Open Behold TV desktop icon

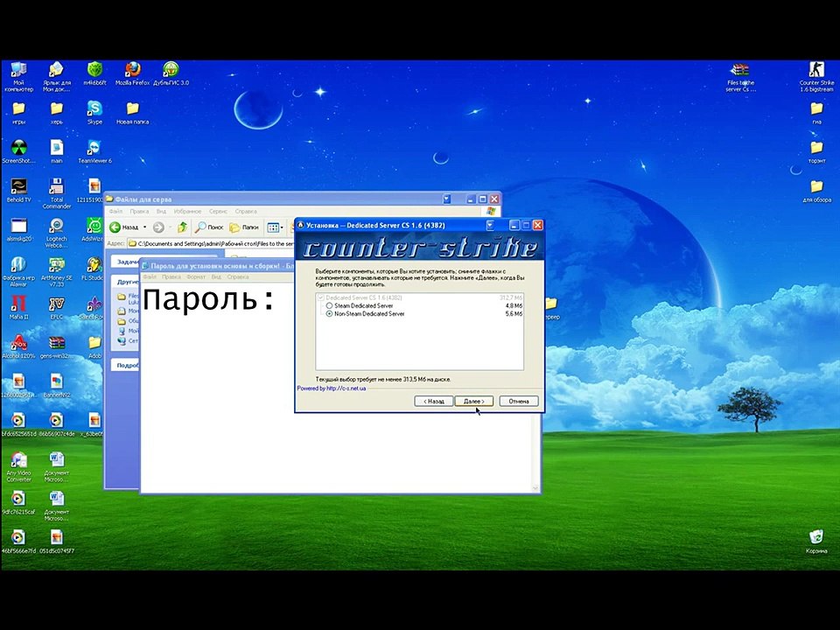[x=18, y=191]
